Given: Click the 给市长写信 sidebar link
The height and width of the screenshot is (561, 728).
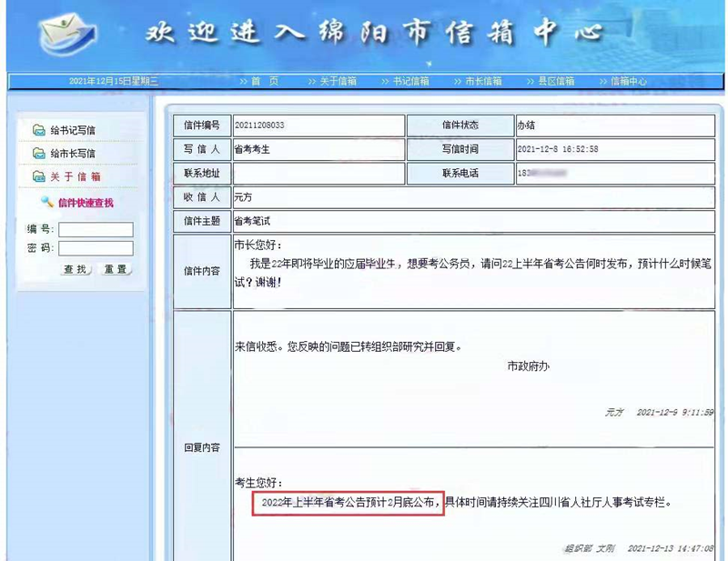Looking at the screenshot, I should [73, 154].
